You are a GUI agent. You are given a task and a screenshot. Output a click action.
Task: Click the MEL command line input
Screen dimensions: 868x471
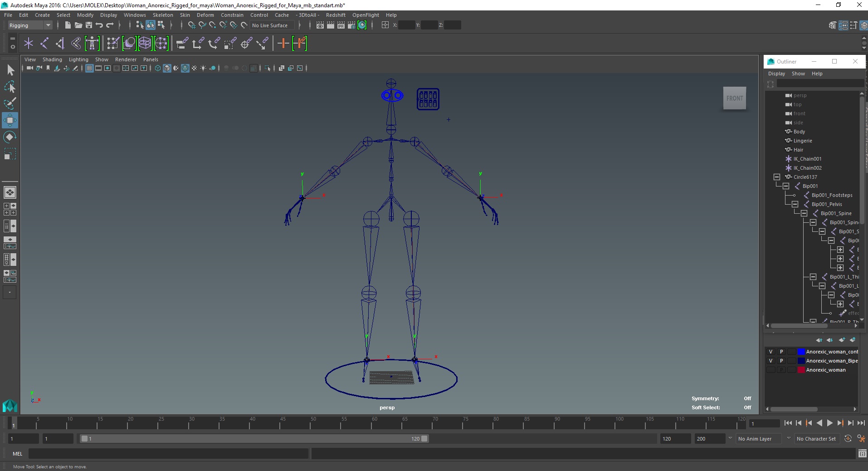[169, 453]
